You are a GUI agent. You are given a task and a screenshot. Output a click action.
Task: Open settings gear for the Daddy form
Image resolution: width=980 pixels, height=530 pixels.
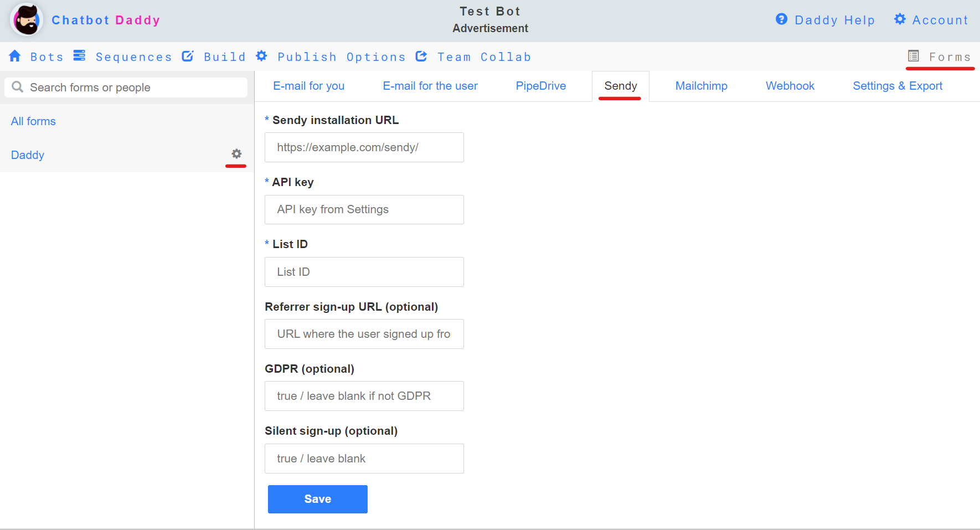click(236, 154)
